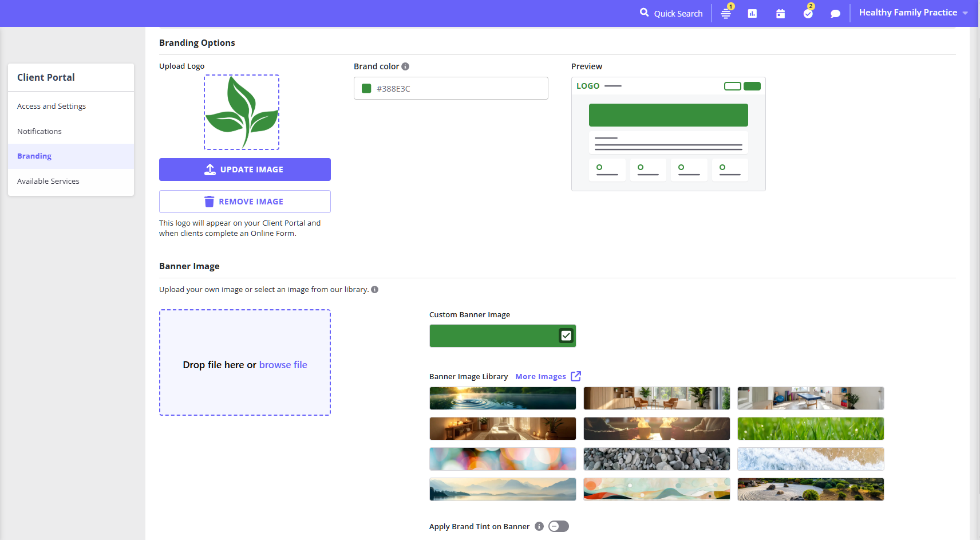Screen dimensions: 980x540
Task: Select Notifications in Client Portal menu
Action: [39, 132]
